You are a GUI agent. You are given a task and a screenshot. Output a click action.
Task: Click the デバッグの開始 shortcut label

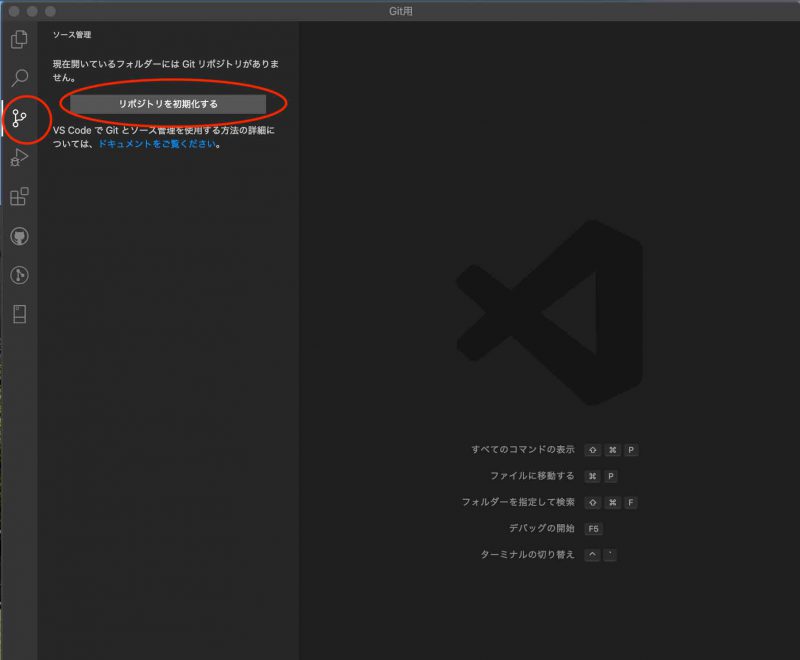point(541,528)
